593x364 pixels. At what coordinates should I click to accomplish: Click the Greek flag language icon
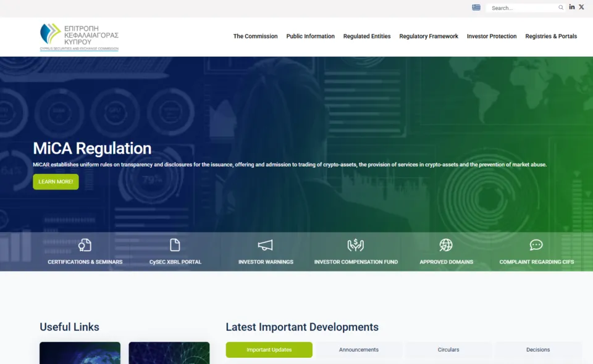[x=476, y=7]
